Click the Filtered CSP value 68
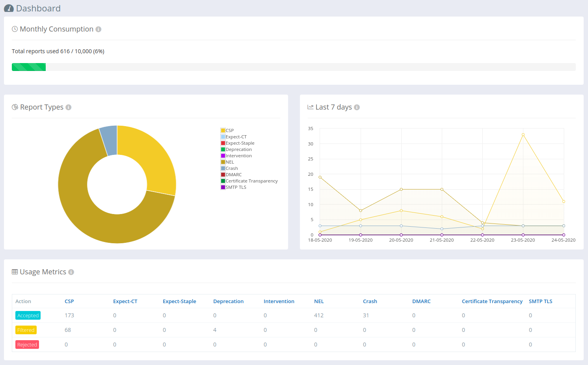Image resolution: width=588 pixels, height=365 pixels. coord(68,330)
